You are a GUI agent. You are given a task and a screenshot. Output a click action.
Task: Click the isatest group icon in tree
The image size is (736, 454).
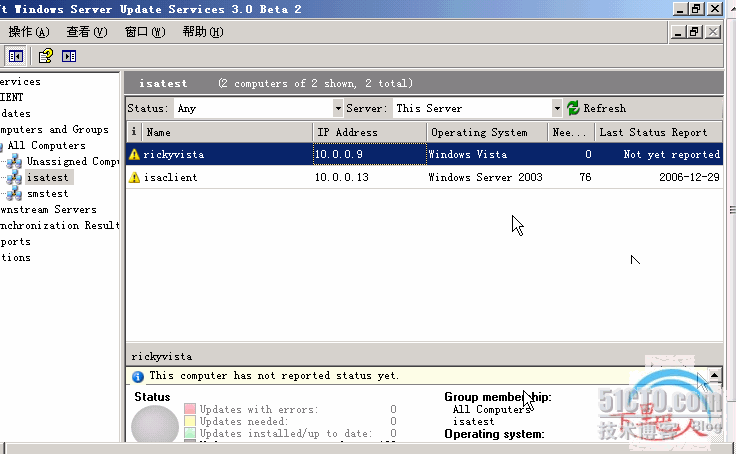click(14, 178)
